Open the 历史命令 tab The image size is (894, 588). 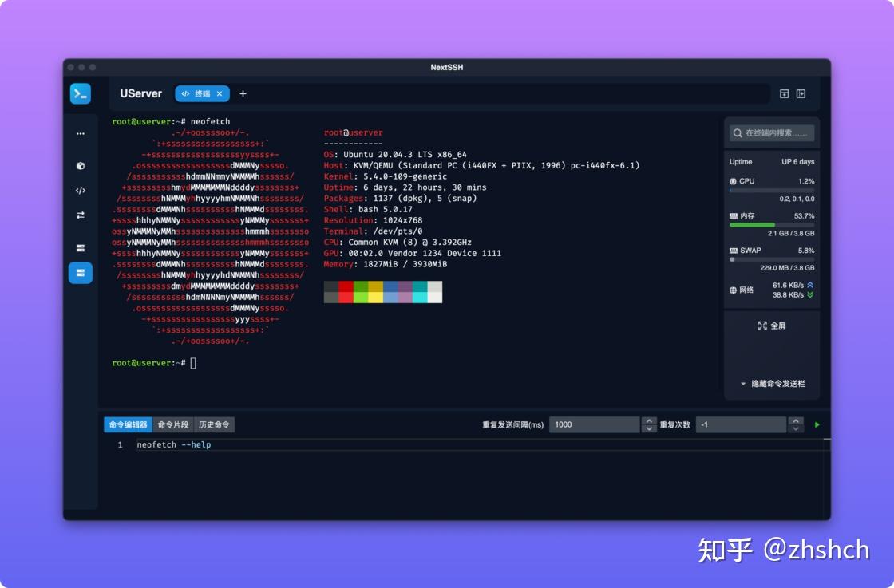(x=214, y=424)
